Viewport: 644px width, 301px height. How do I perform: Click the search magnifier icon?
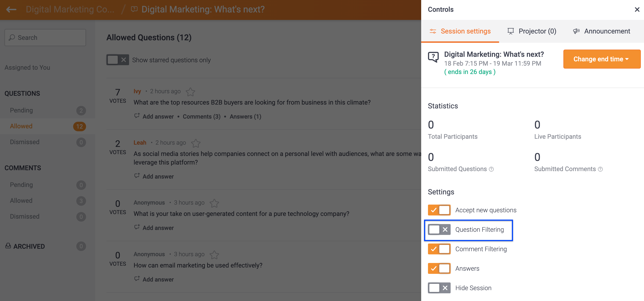click(12, 38)
